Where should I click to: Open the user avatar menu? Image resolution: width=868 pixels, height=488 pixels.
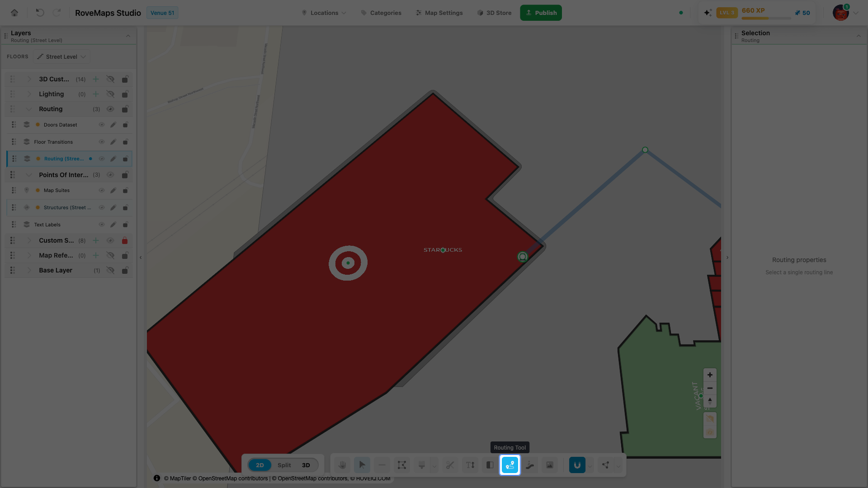tap(841, 13)
